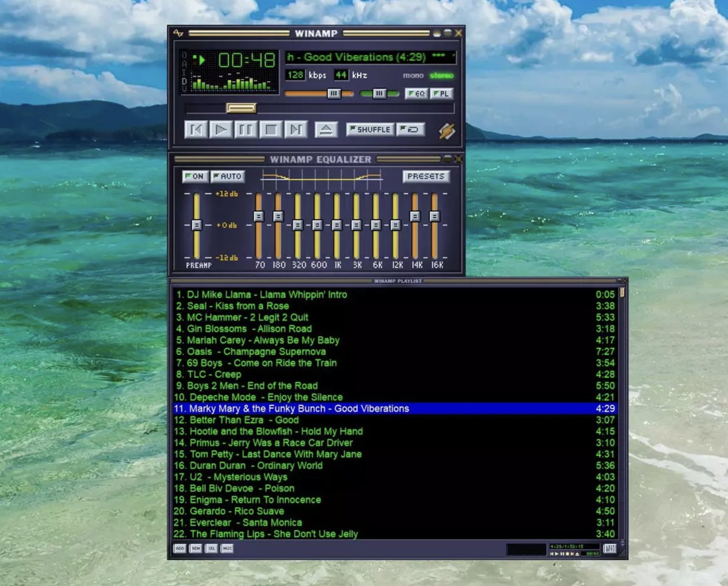The height and width of the screenshot is (586, 728).
Task: Click the 6K equalizer band slider
Action: 376,225
